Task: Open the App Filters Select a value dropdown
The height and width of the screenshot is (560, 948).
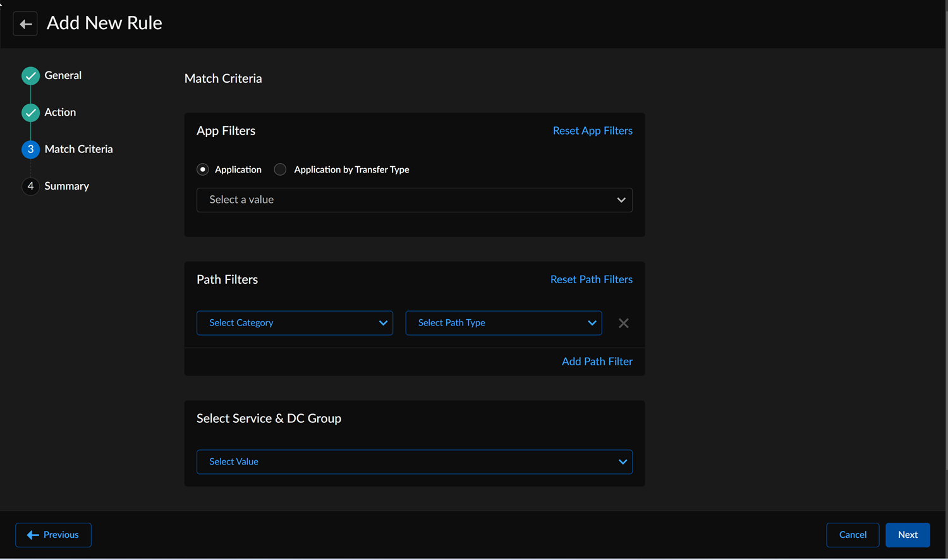Action: click(x=414, y=200)
